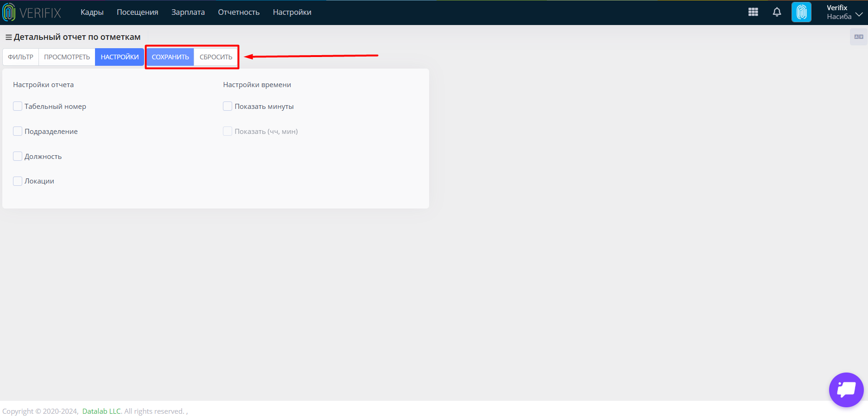Click the translate icon at top right
The height and width of the screenshot is (417, 868).
(x=859, y=37)
